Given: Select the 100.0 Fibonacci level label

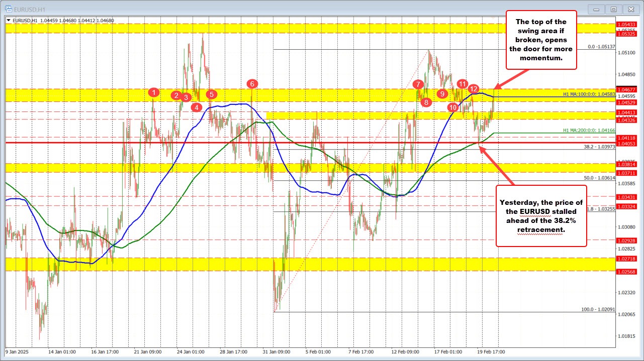Looking at the screenshot, I should [598, 309].
